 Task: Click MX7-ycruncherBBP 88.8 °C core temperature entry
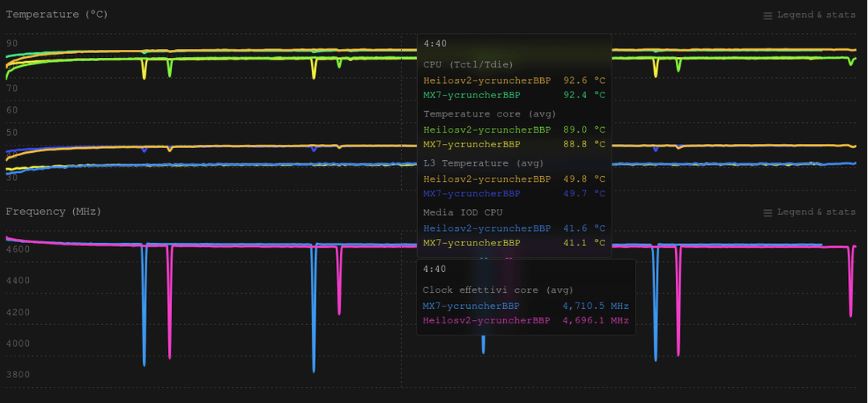(x=472, y=144)
